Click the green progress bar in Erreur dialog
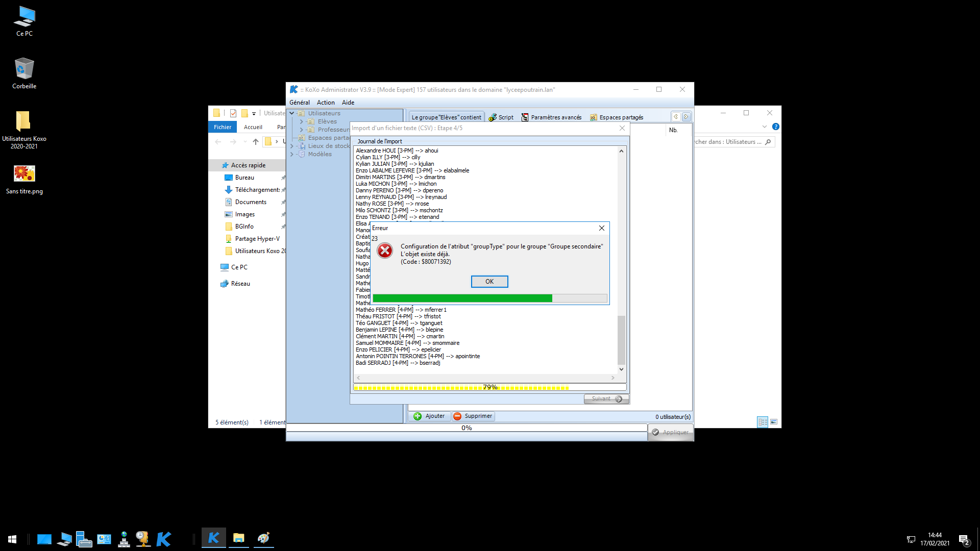The image size is (980, 551). click(x=489, y=298)
